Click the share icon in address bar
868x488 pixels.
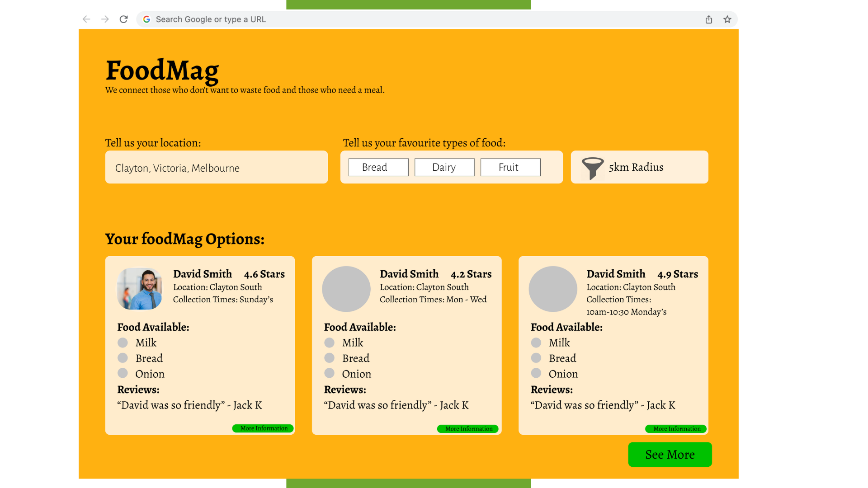708,19
